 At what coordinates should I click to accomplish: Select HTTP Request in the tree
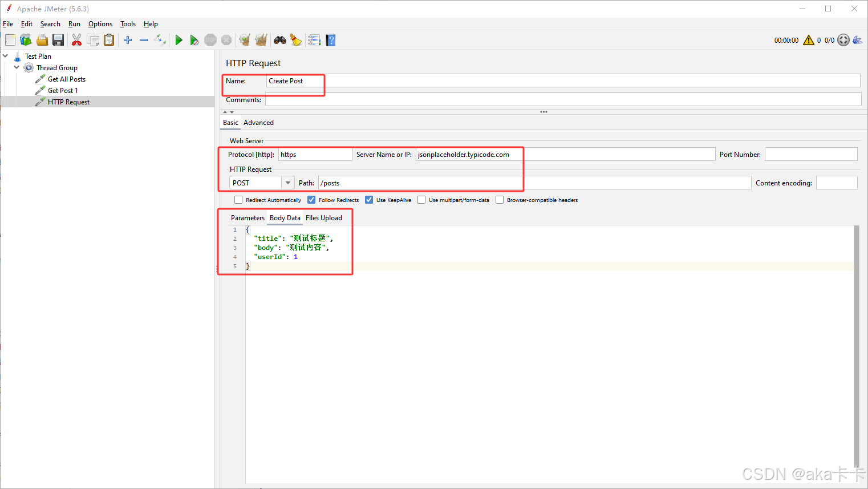[x=68, y=102]
